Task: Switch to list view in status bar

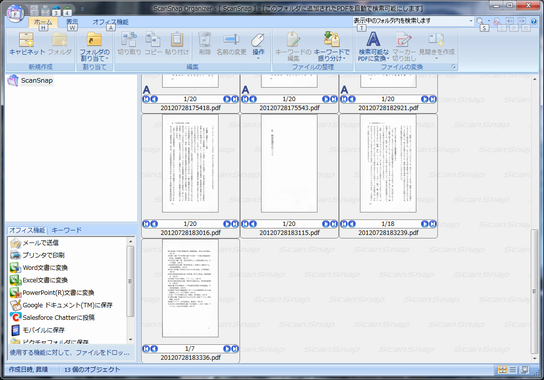Action: tap(513, 370)
